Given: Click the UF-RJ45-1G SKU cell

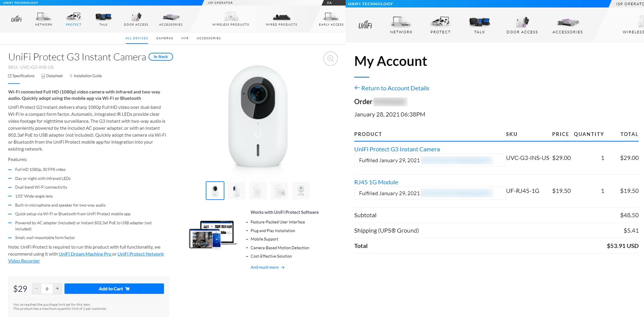Looking at the screenshot, I should point(523,191).
